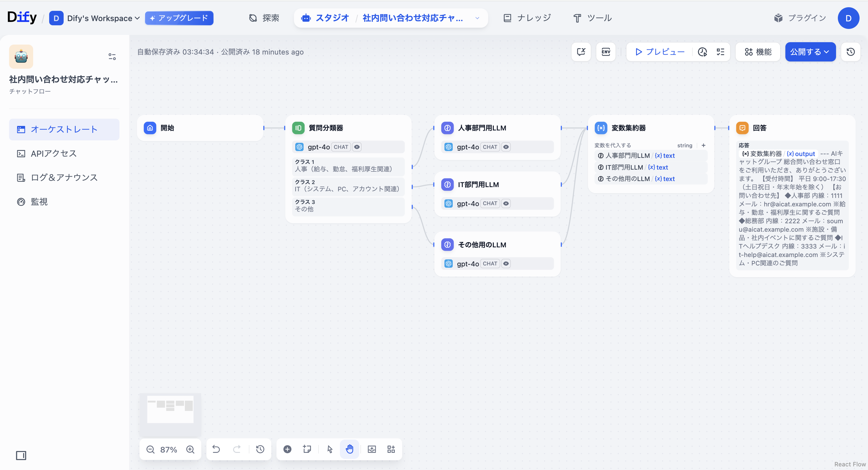Open the version history clock icon

pos(851,52)
